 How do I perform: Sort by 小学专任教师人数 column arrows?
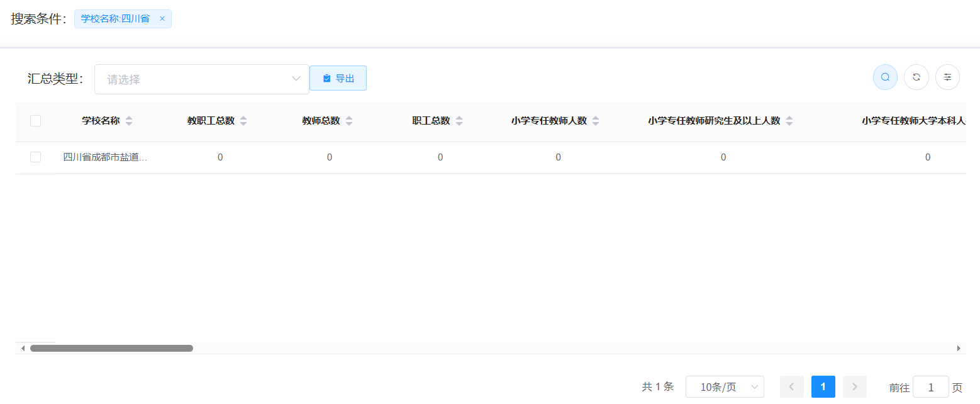596,121
